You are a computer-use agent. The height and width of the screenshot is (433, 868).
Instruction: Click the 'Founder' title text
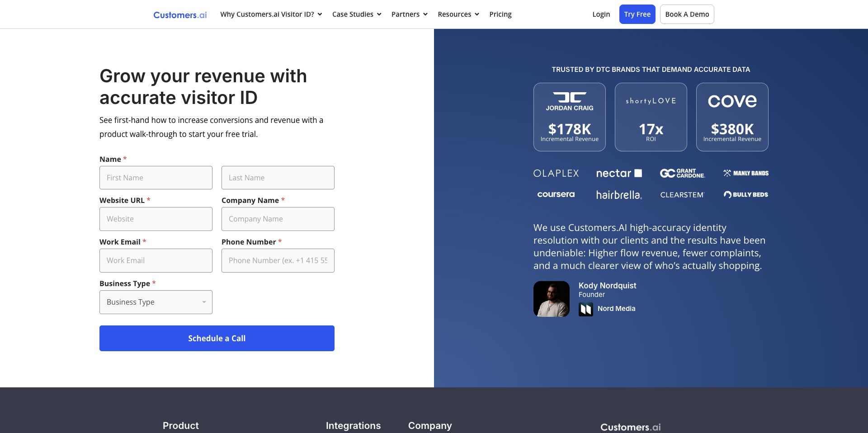592,295
